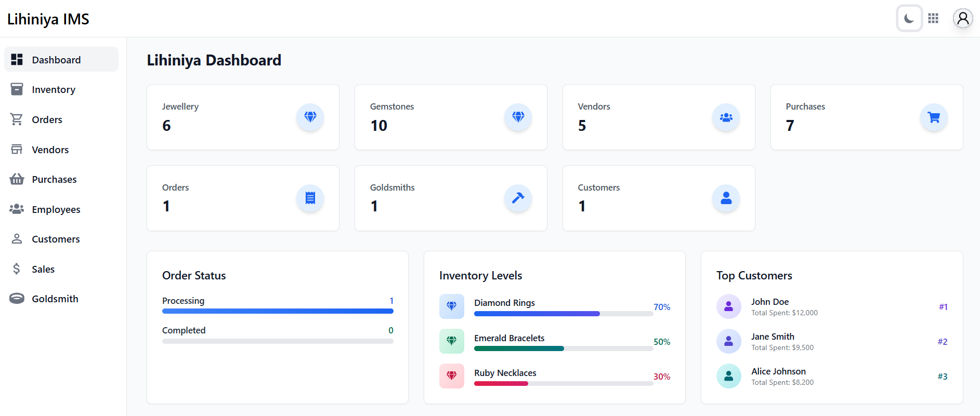Screen dimensions: 980x416
Task: Click the Top Customers heading
Action: (x=754, y=276)
